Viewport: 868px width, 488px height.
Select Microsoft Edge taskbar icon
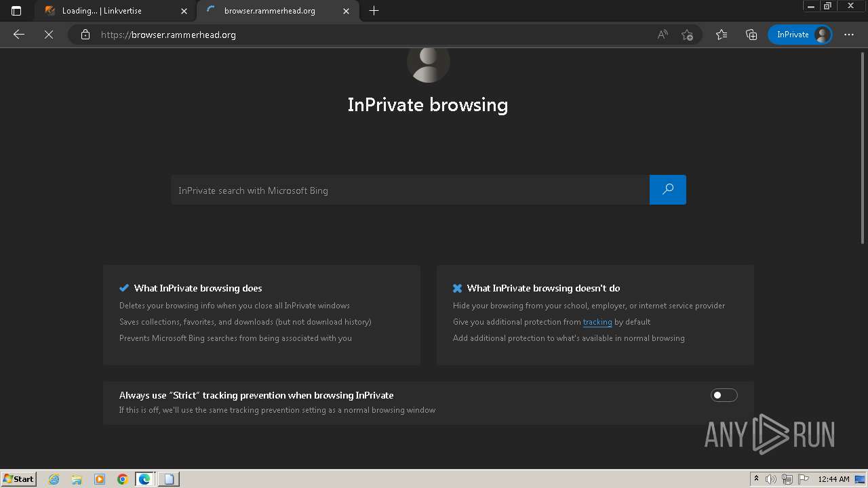click(x=144, y=479)
